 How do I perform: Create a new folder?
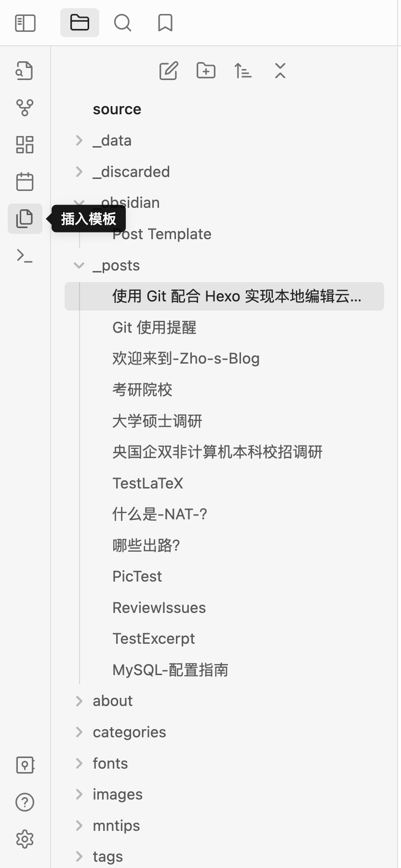pos(206,71)
